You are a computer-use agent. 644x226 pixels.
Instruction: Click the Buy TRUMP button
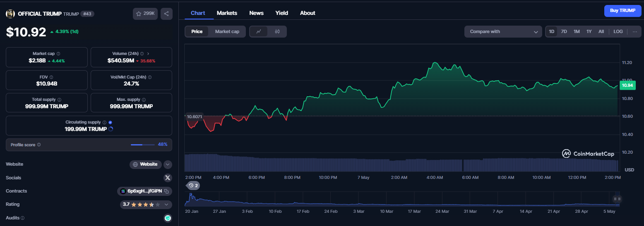coord(622,11)
